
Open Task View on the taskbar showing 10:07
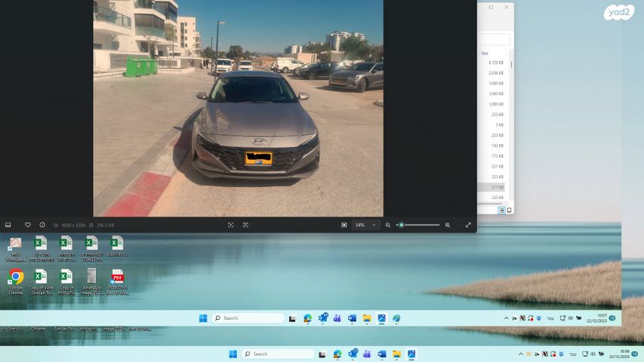coord(292,318)
